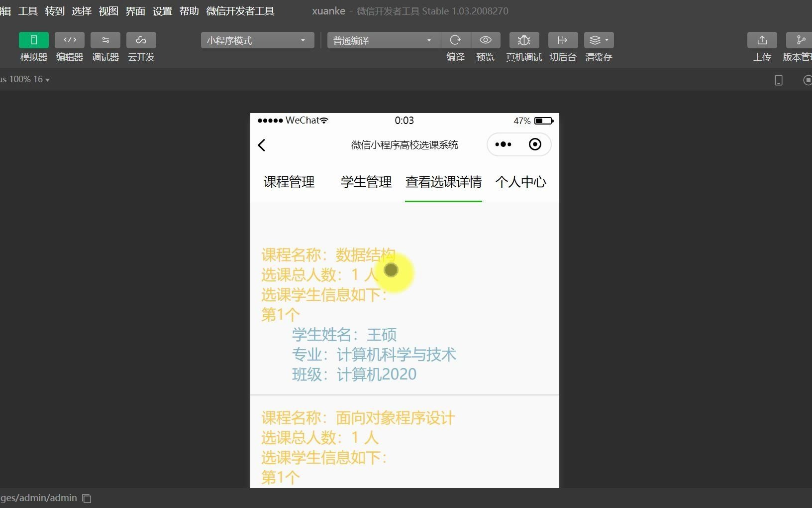This screenshot has width=812, height=508.
Task: Click the compile (编译) refresh icon
Action: (x=455, y=40)
